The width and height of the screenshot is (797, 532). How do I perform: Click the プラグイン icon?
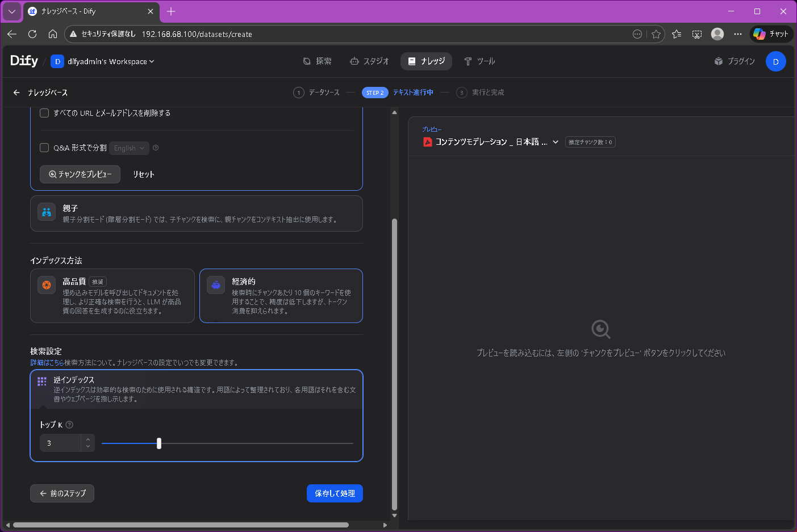[718, 61]
